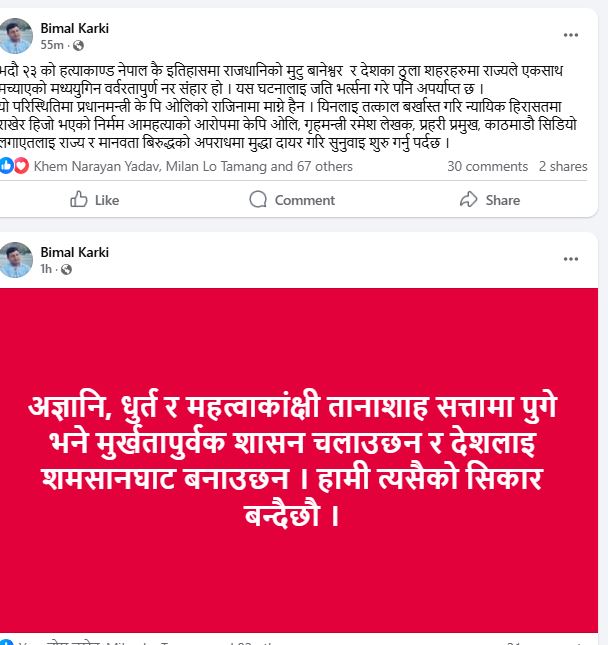The width and height of the screenshot is (608, 645).
Task: Click the speech bubble Comment icon
Action: [258, 200]
